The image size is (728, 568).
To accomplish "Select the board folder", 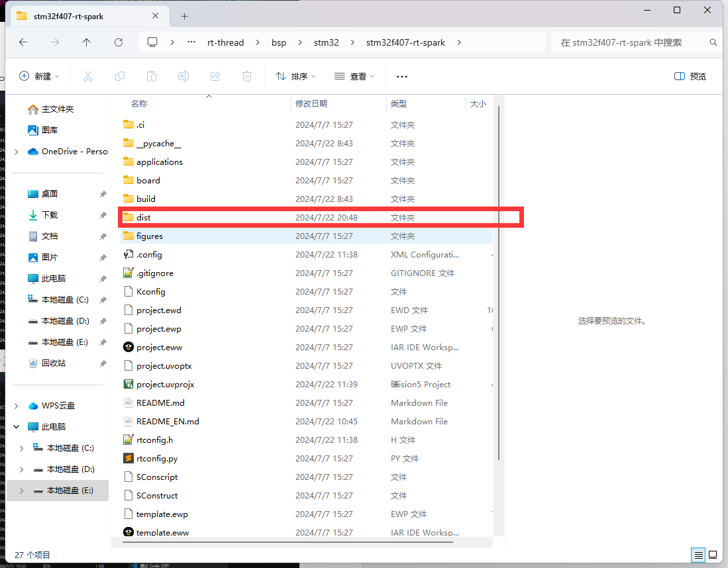I will click(307, 180).
